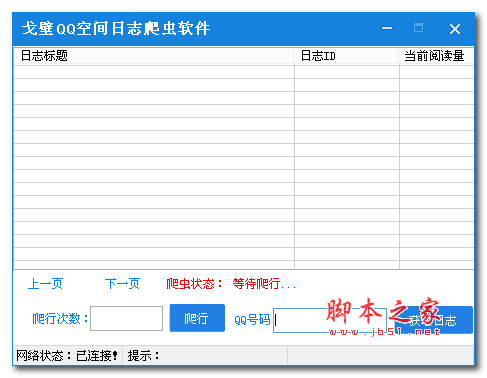Image resolution: width=487 pixels, height=378 pixels.
Task: Click the 爬行 button
Action: pos(197,318)
